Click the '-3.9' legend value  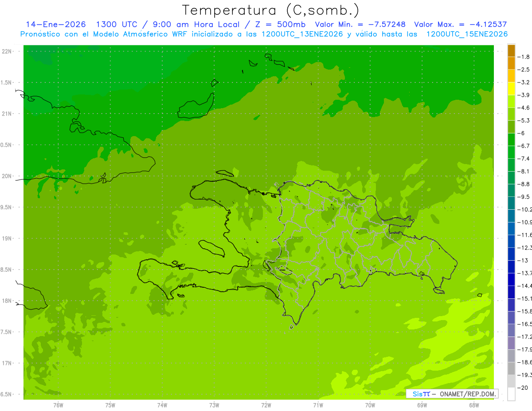click(524, 95)
